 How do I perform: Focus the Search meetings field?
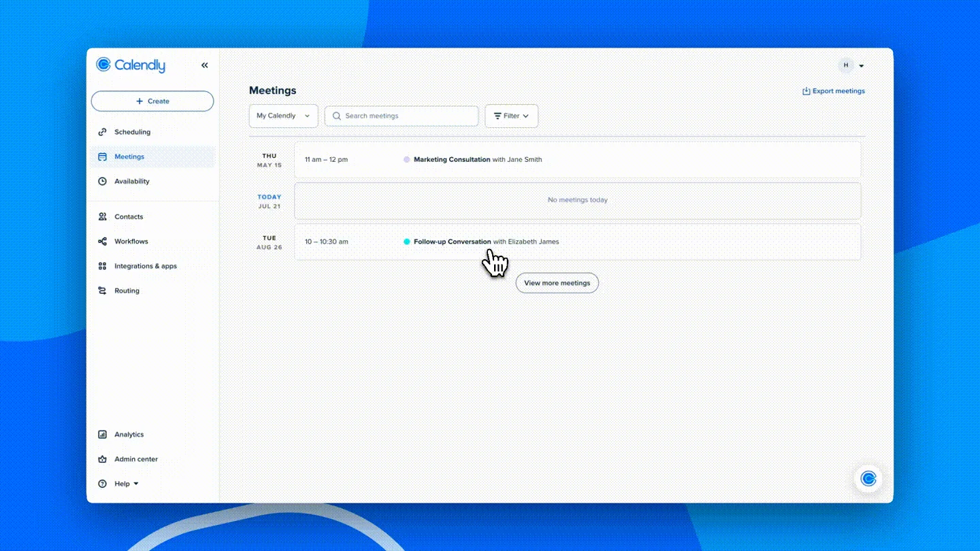(x=402, y=116)
